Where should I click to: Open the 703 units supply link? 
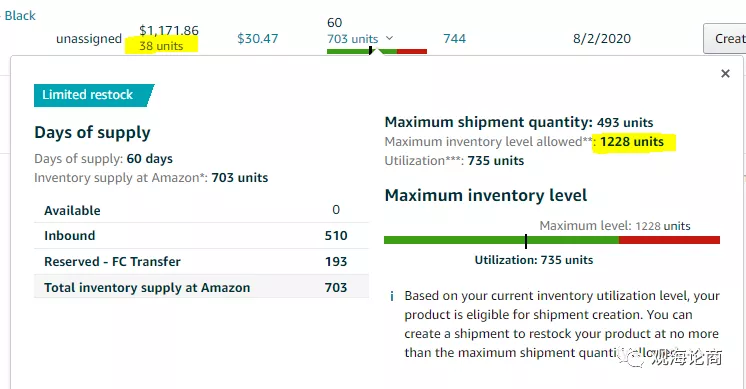(353, 39)
